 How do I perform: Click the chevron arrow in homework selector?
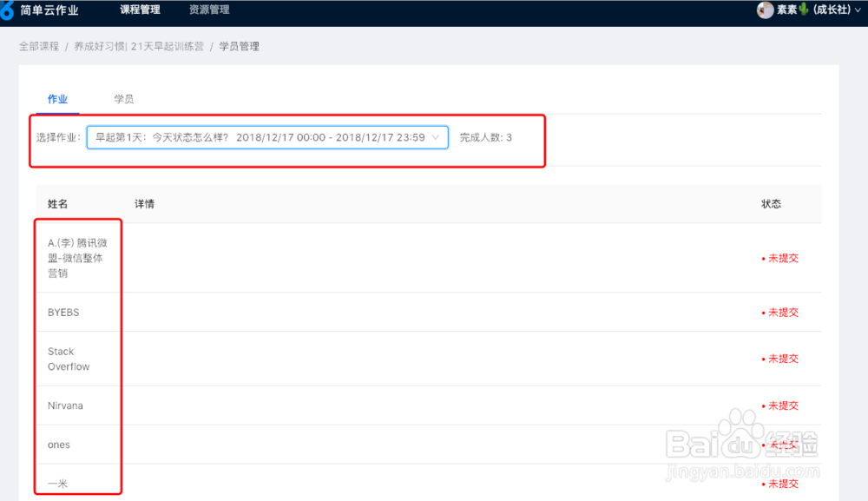[x=436, y=137]
